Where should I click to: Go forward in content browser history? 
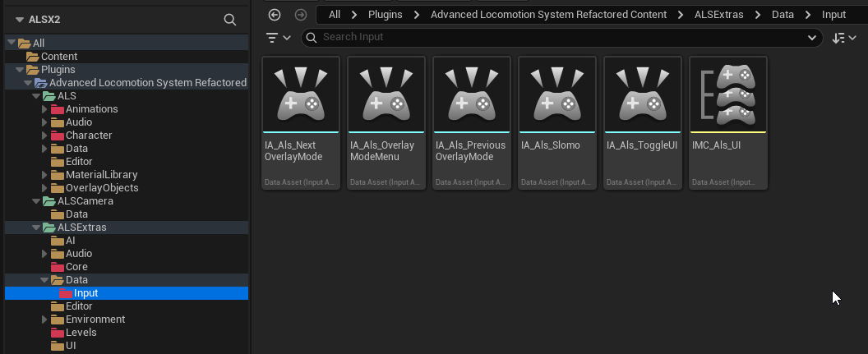[x=301, y=15]
